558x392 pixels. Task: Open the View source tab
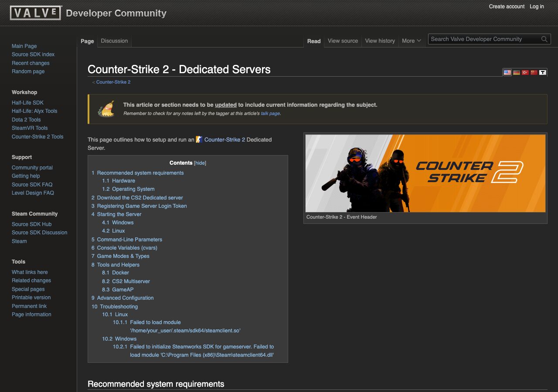pyautogui.click(x=343, y=41)
